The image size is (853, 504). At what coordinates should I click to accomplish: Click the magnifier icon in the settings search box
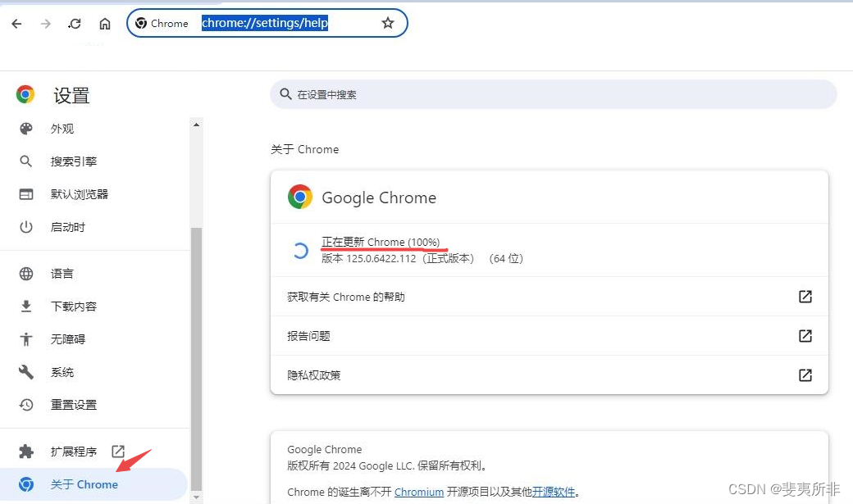pyautogui.click(x=285, y=94)
